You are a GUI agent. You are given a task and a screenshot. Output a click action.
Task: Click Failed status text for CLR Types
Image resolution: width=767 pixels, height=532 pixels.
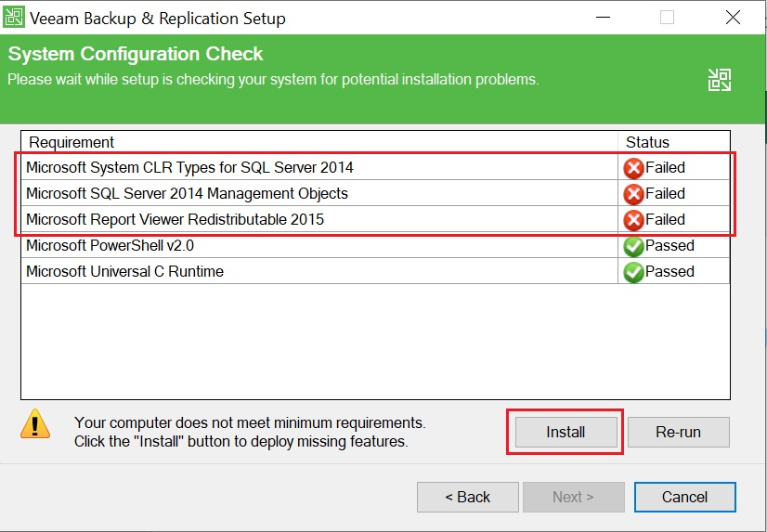[665, 167]
